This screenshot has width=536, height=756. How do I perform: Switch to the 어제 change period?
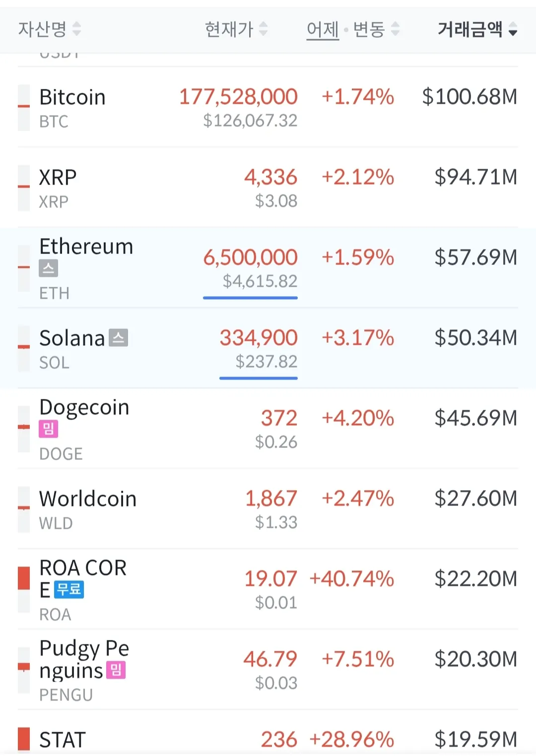pos(323,29)
